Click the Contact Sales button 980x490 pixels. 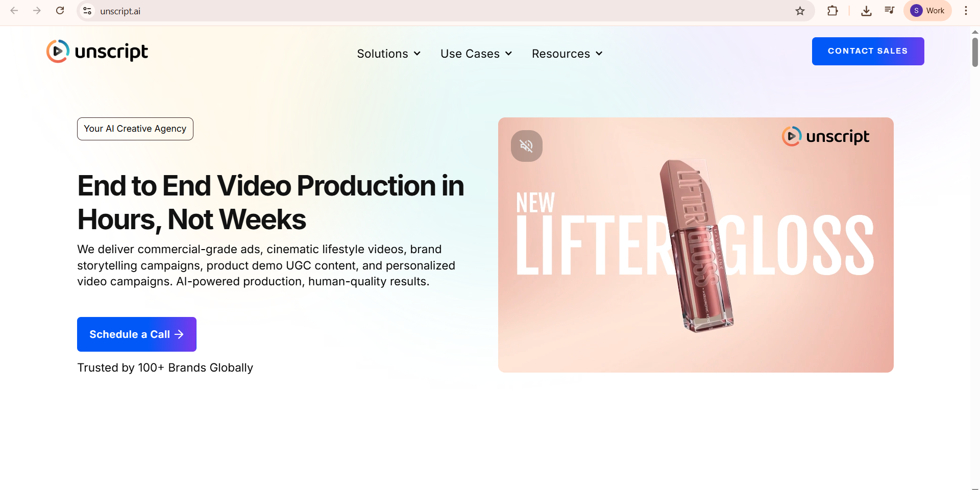868,51
